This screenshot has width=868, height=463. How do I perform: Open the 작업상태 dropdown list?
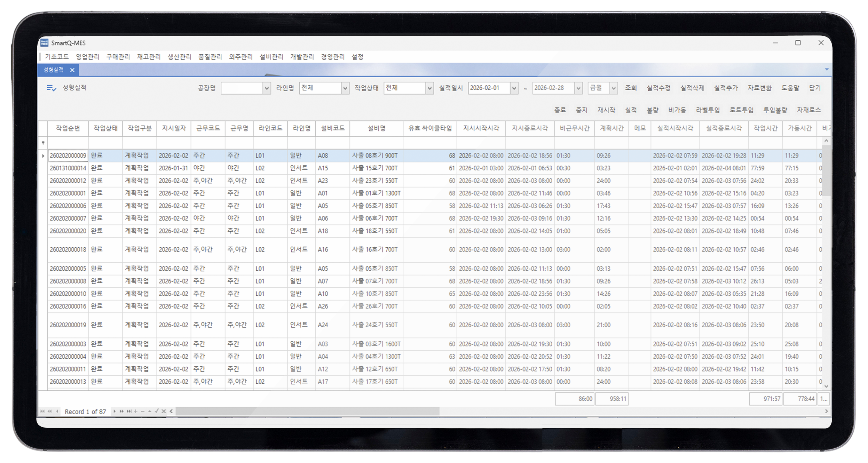point(429,88)
